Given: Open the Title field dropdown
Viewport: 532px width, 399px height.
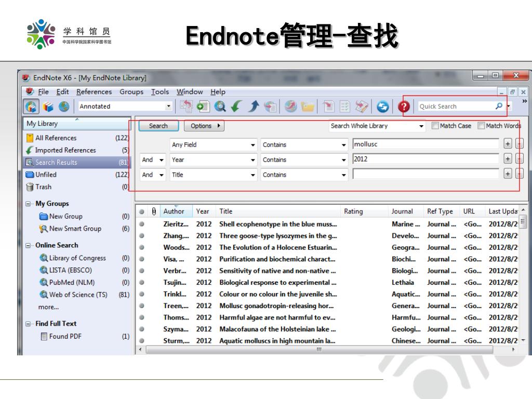Looking at the screenshot, I should [x=253, y=175].
